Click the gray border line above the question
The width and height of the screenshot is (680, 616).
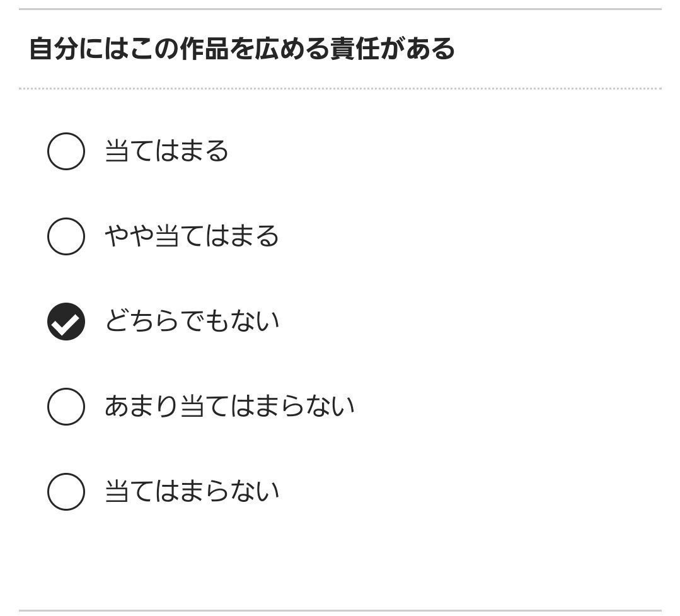tap(340, 9)
